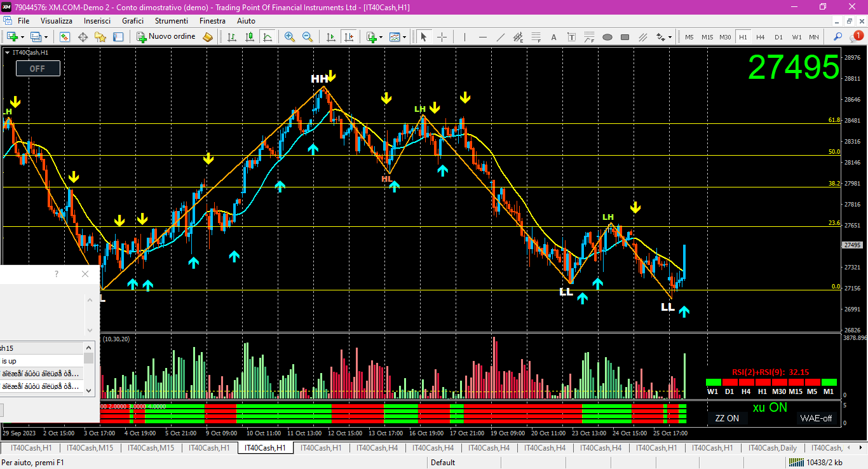
Task: Select the equidistant channel tool
Action: coord(518,37)
